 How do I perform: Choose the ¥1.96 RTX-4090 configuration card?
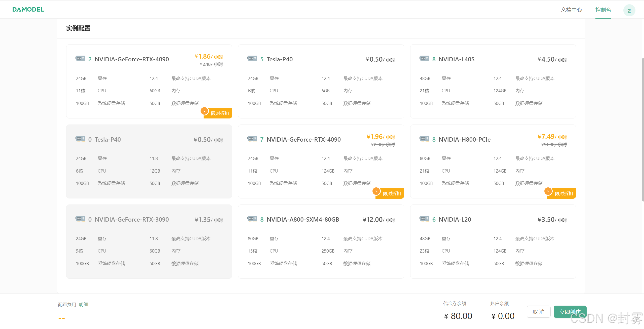click(x=321, y=161)
